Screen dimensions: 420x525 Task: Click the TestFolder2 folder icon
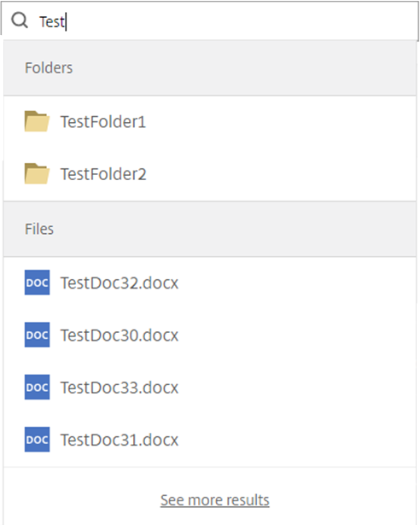coord(37,173)
